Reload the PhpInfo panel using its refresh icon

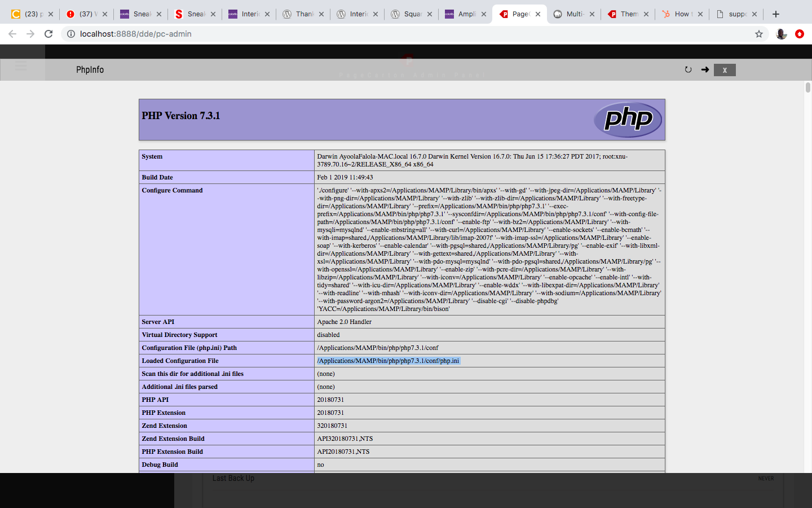coord(688,70)
